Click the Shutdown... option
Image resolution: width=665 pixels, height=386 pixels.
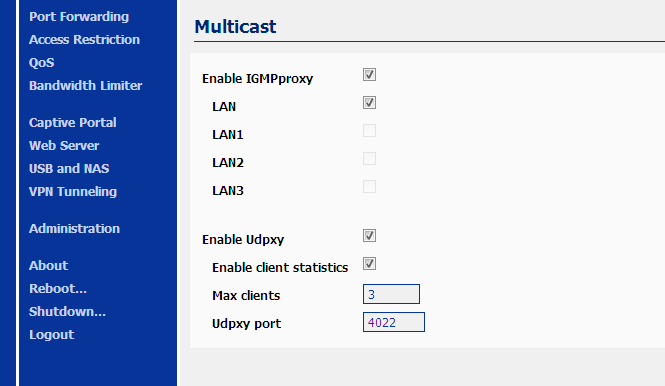(67, 311)
